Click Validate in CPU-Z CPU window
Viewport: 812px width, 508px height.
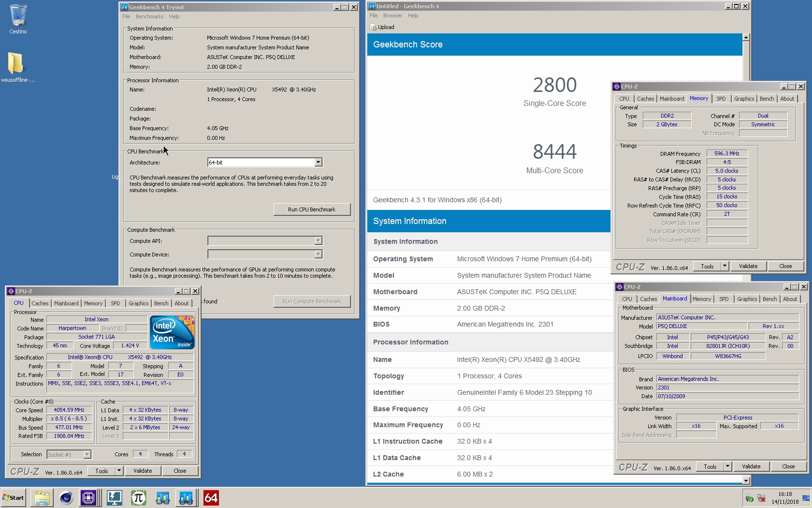(x=143, y=471)
